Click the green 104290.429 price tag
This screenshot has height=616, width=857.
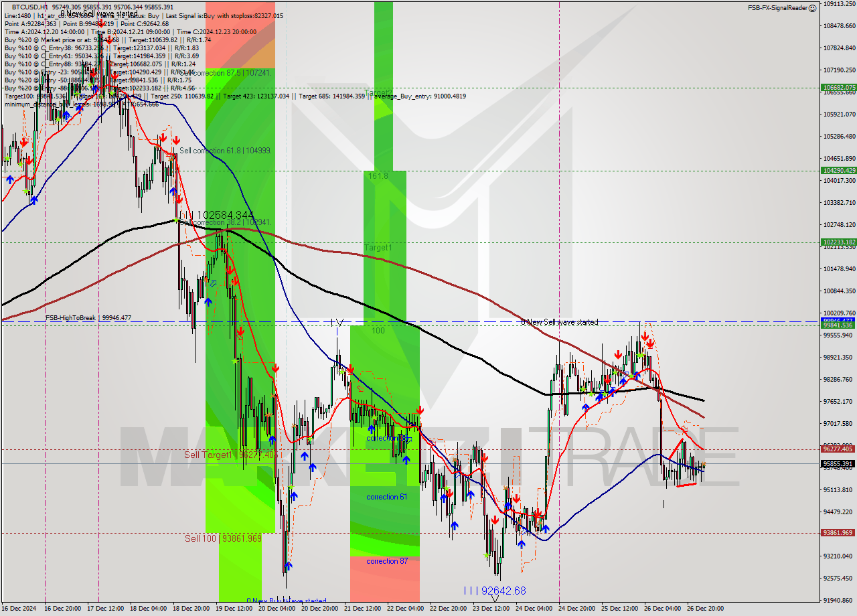pyautogui.click(x=838, y=170)
